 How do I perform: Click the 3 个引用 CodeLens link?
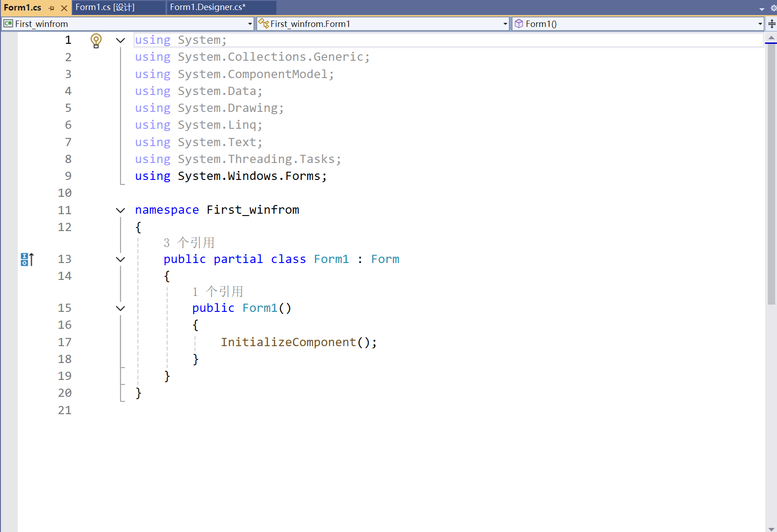pos(189,242)
